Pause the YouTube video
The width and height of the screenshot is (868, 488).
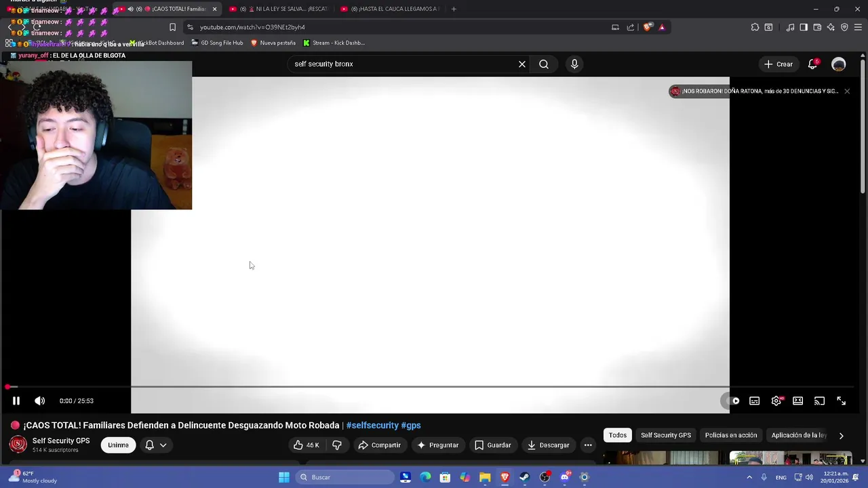click(x=16, y=401)
